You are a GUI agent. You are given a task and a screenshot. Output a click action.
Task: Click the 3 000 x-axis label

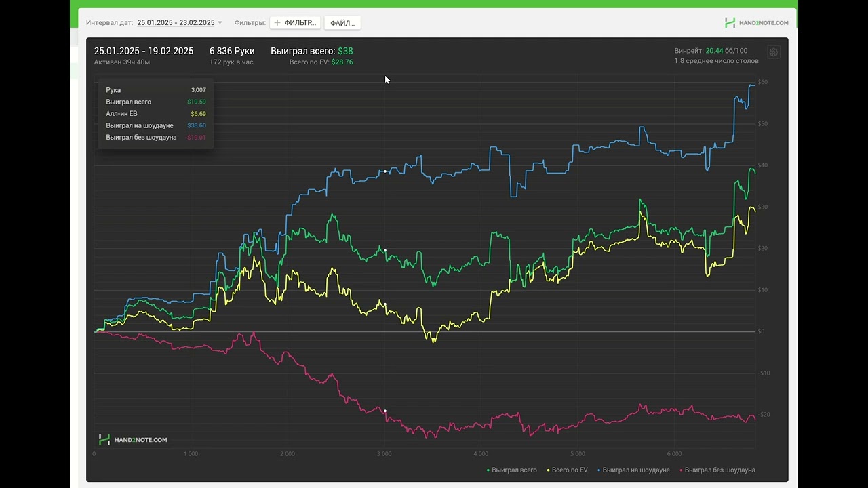coord(384,454)
